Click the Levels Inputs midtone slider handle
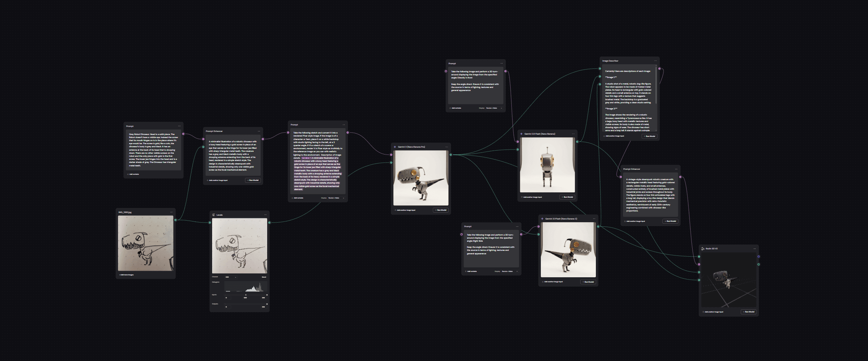 246,295
